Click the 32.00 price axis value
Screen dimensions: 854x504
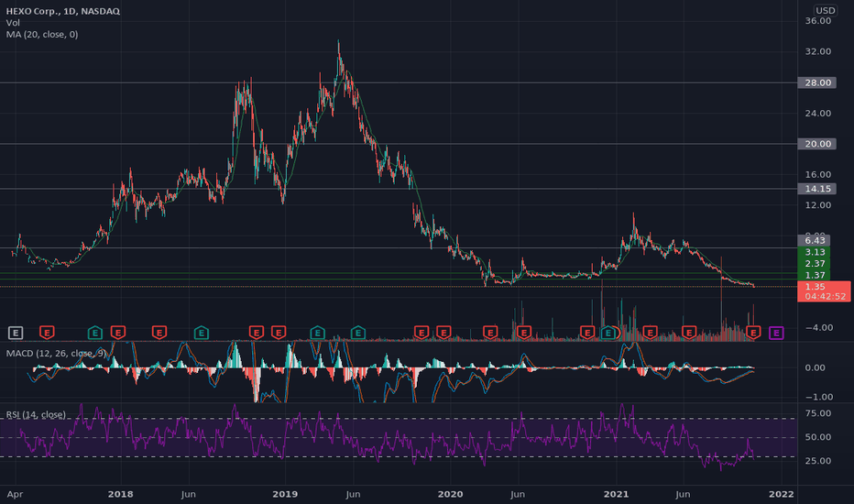point(818,51)
